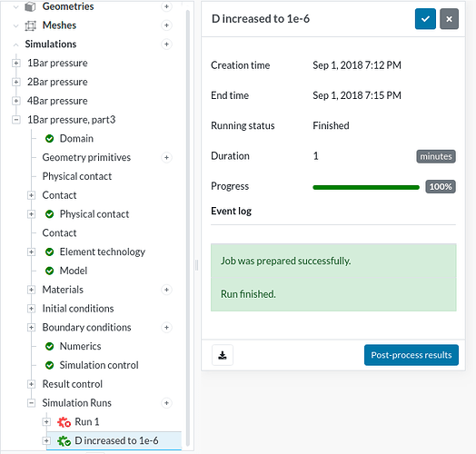Screen dimensions: 476x454
Task: Open the Domain tree item
Action: click(x=76, y=139)
